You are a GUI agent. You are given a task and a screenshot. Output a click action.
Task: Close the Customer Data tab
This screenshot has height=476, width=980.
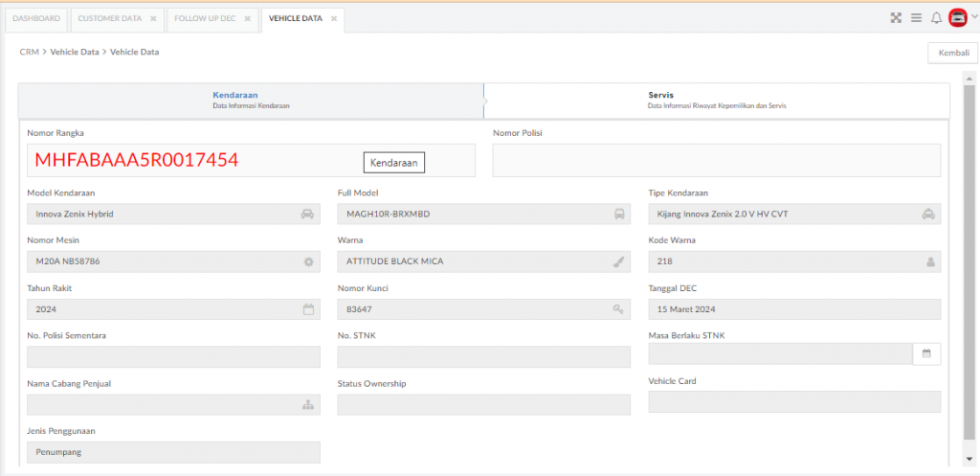point(153,19)
